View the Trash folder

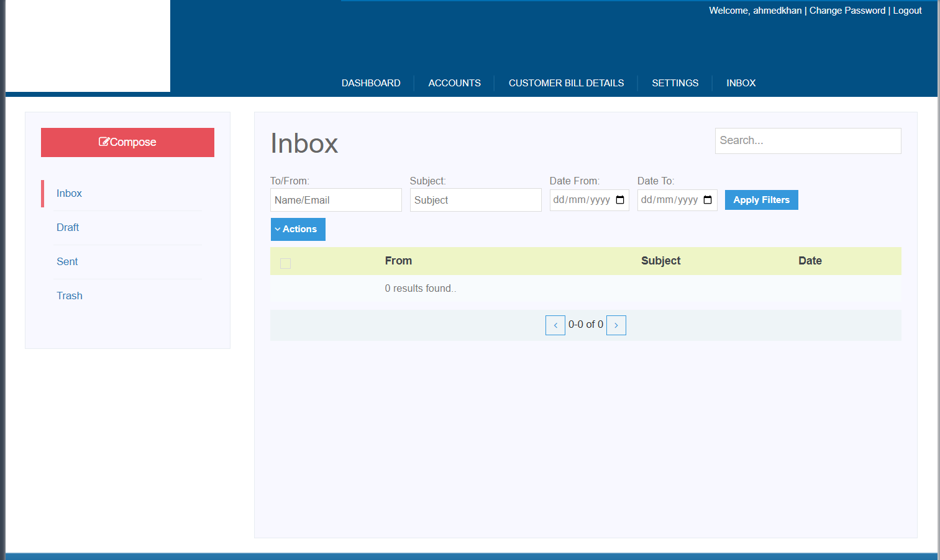click(70, 296)
